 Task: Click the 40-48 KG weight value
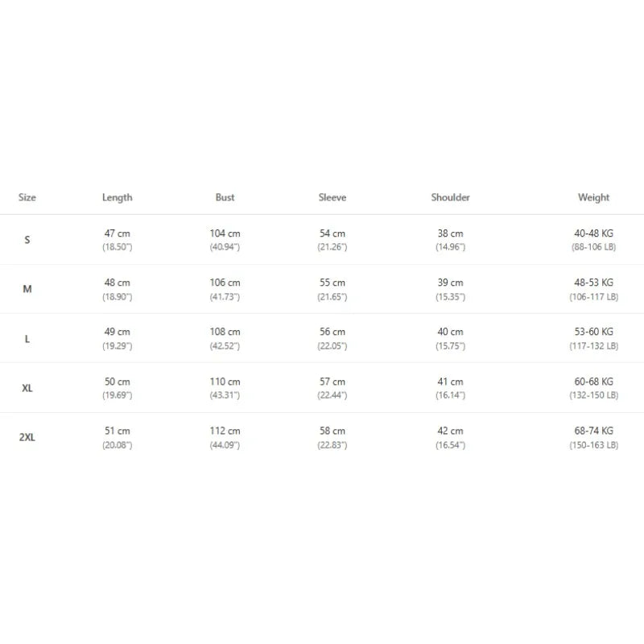(x=593, y=233)
